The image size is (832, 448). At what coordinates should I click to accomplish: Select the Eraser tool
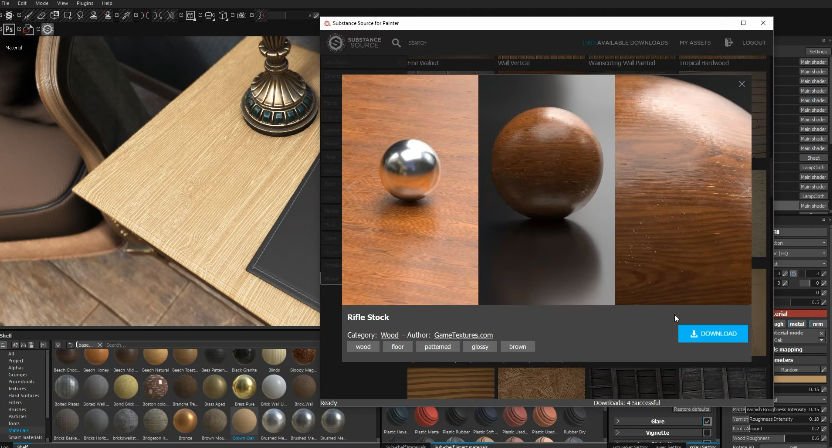(x=41, y=15)
